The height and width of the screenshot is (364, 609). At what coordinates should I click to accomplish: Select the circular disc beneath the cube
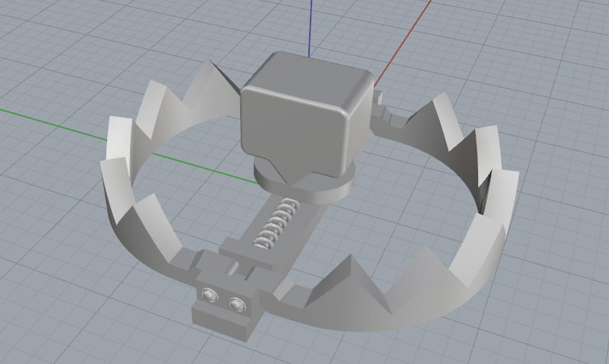click(x=303, y=187)
